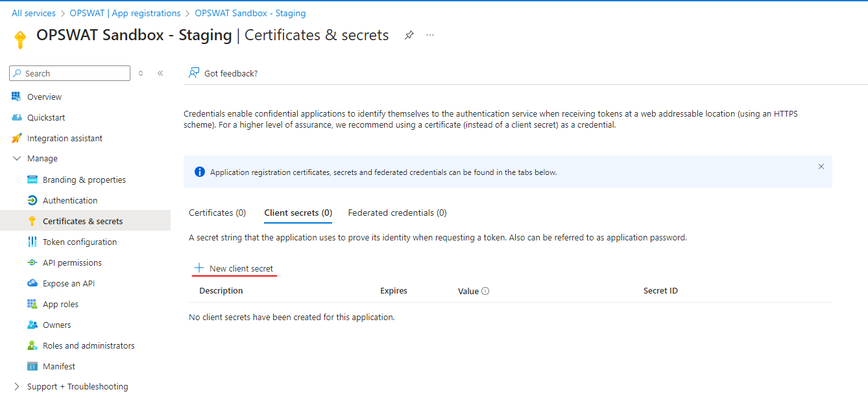This screenshot has width=868, height=405.
Task: Dismiss the information banner
Action: click(x=821, y=167)
